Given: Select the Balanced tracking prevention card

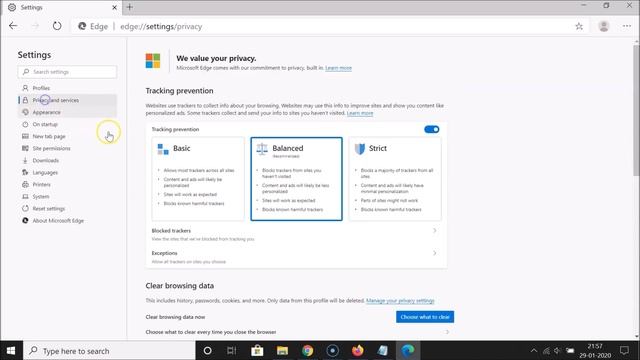Looking at the screenshot, I should (x=296, y=179).
